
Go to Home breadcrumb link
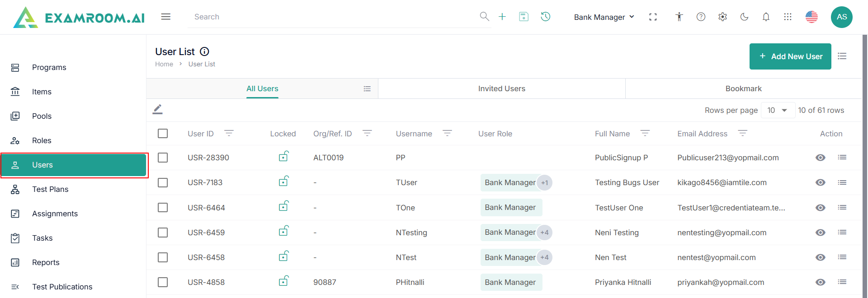click(164, 64)
